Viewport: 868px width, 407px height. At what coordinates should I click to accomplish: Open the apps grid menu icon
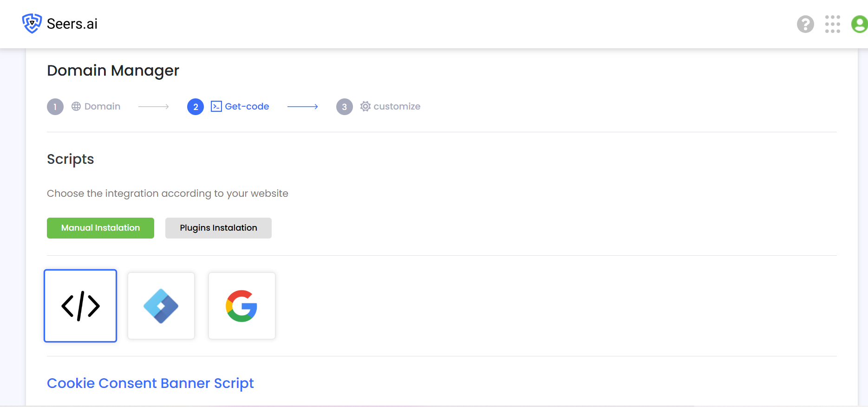coord(832,24)
